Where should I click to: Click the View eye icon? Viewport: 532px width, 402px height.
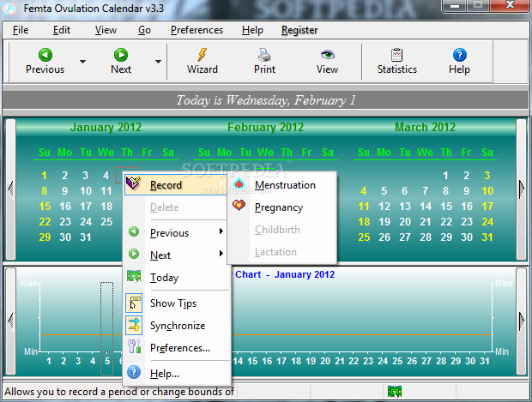coord(328,54)
